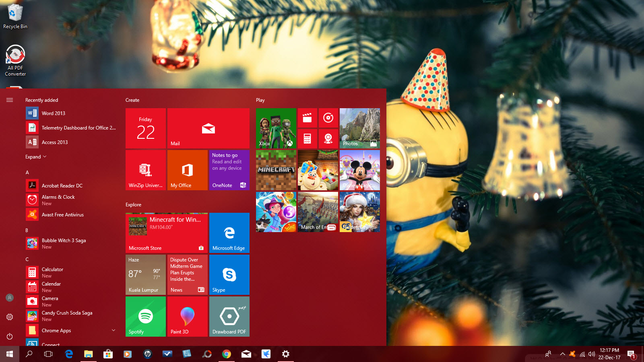
Task: Launch the Microsoft Edge tile
Action: pyautogui.click(x=229, y=233)
